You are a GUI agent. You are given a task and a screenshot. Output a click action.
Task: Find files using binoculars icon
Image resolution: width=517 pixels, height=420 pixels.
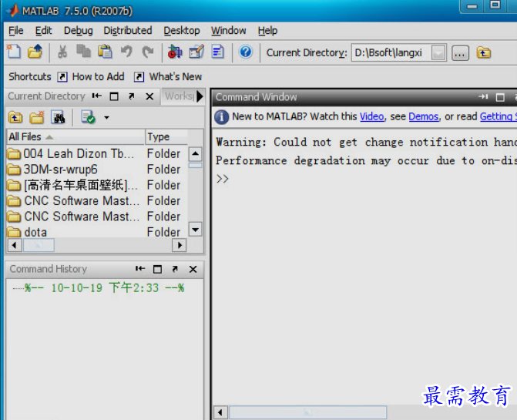click(58, 117)
